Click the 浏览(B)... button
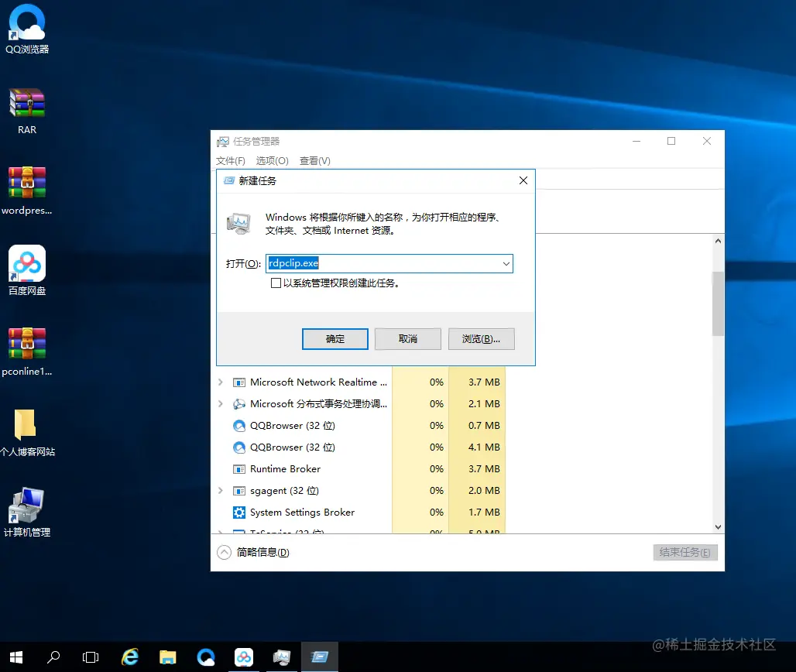Viewport: 796px width, 672px height. pos(482,339)
